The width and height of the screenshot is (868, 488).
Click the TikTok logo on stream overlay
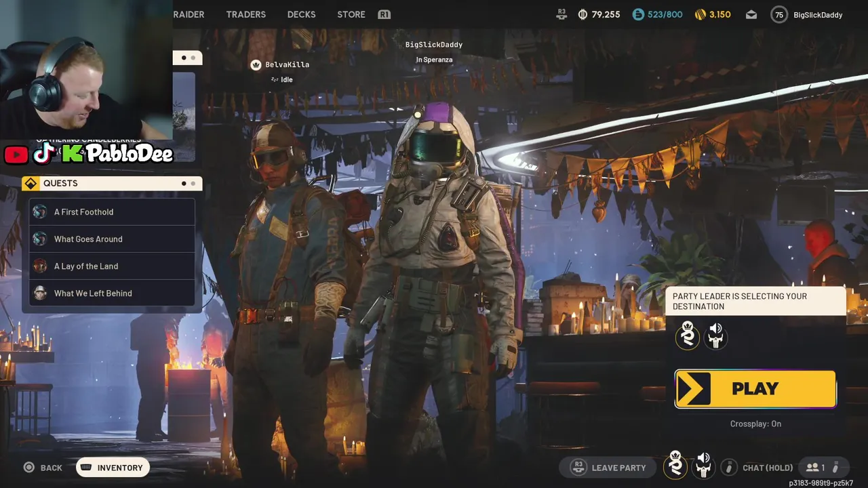pos(44,154)
